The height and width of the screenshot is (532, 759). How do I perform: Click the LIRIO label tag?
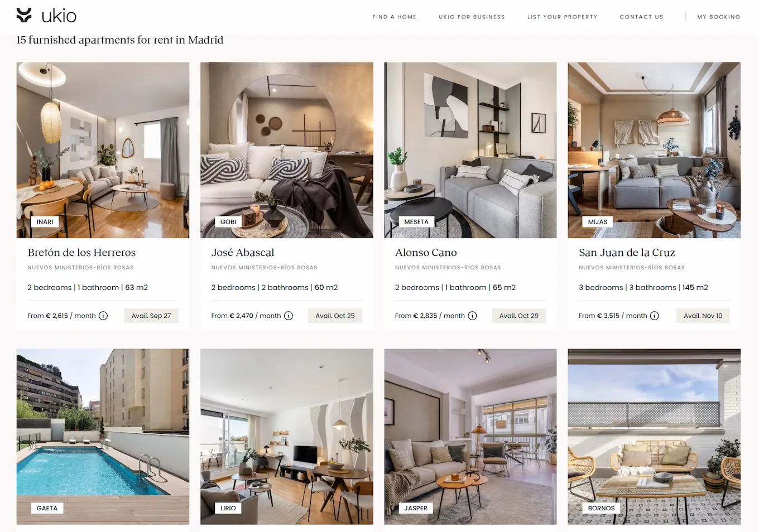[228, 508]
